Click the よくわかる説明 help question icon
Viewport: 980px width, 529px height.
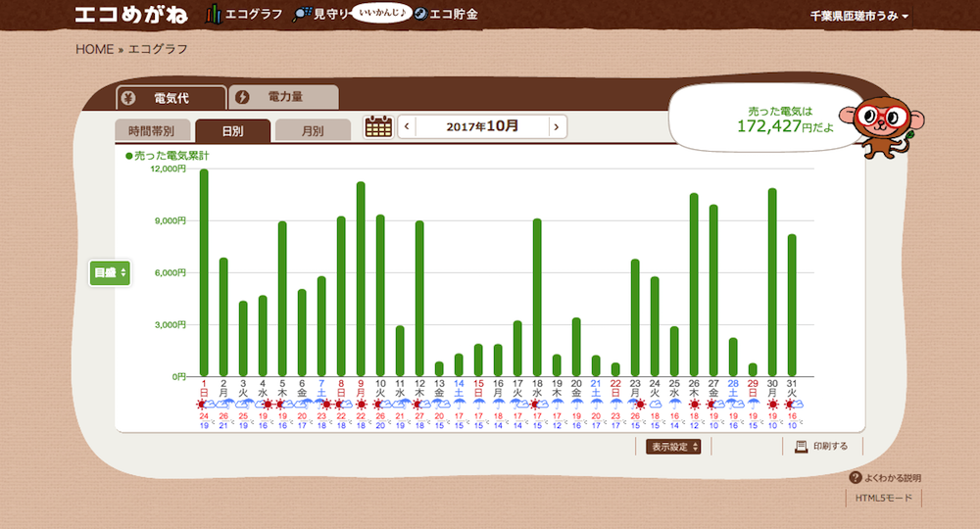855,478
